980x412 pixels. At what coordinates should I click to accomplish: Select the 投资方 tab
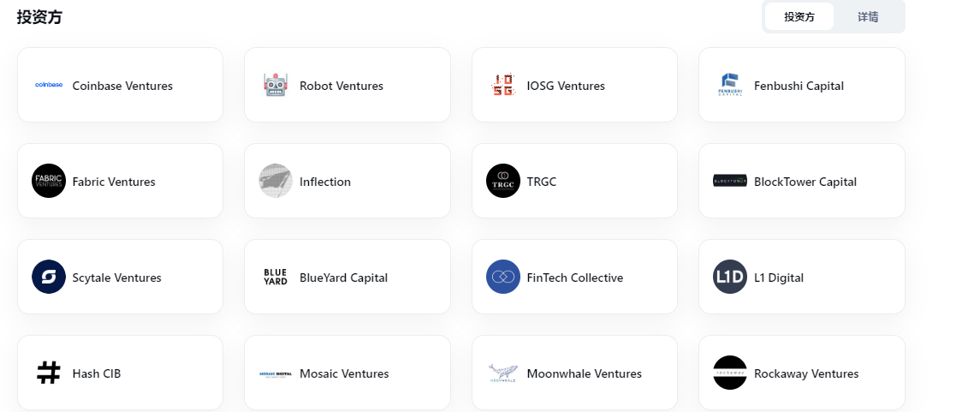tap(799, 16)
